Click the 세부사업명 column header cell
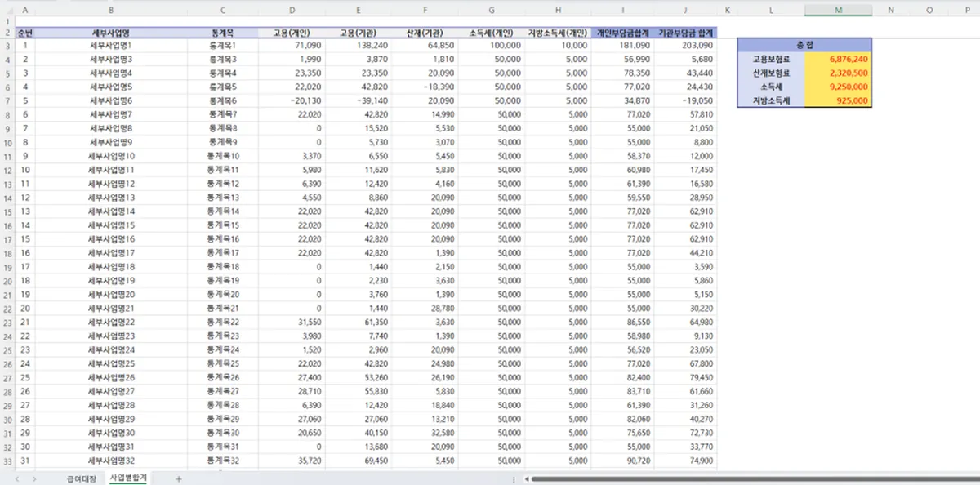 tap(111, 33)
